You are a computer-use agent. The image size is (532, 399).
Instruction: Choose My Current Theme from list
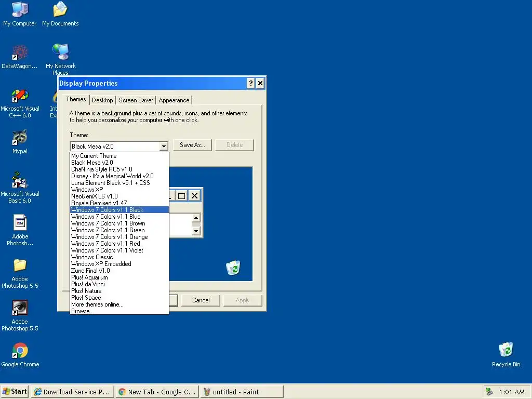tap(119, 156)
